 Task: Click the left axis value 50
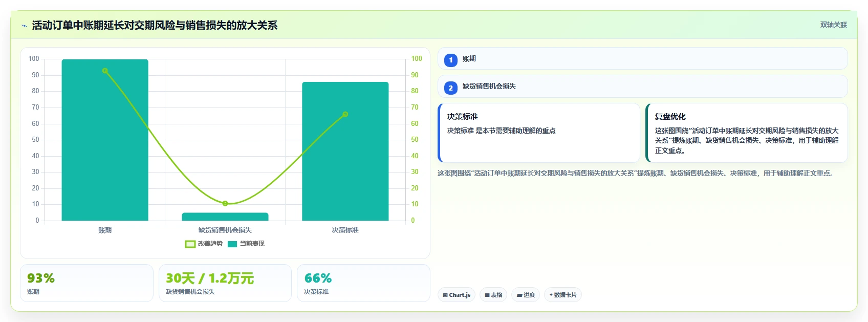[x=35, y=140]
